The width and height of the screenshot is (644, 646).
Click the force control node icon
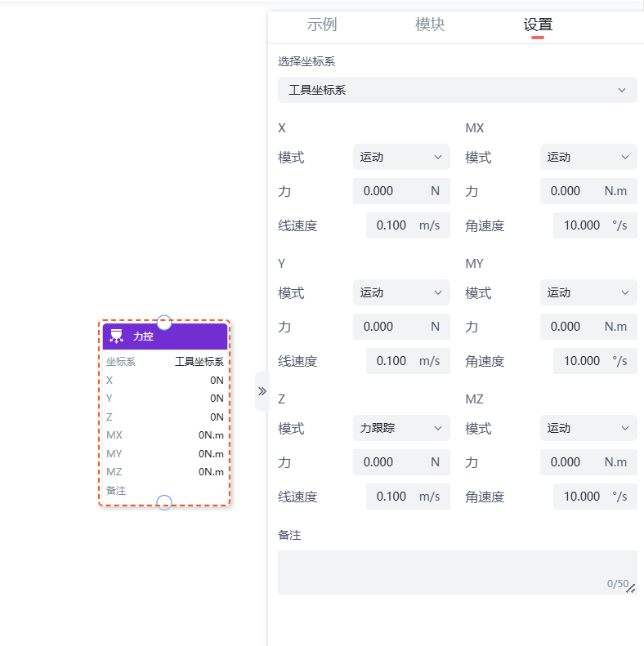117,336
